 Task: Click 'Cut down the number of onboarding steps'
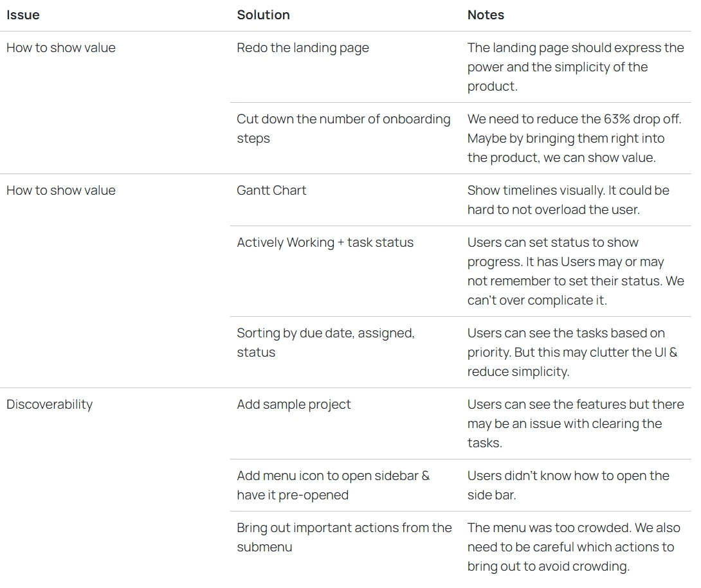click(343, 129)
